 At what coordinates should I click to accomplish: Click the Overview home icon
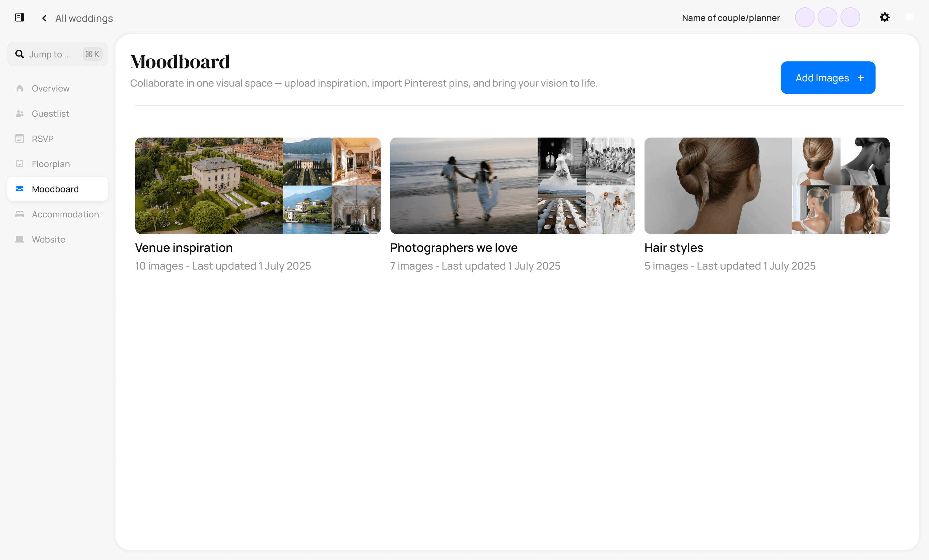[x=20, y=88]
